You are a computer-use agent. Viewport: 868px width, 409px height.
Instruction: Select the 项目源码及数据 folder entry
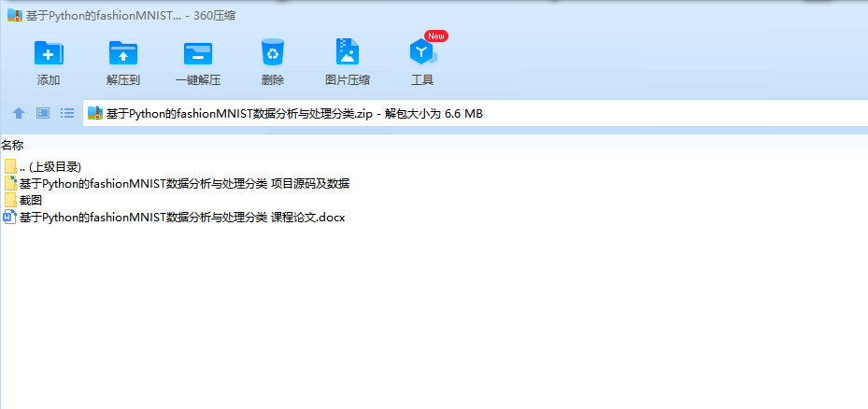pyautogui.click(x=178, y=184)
